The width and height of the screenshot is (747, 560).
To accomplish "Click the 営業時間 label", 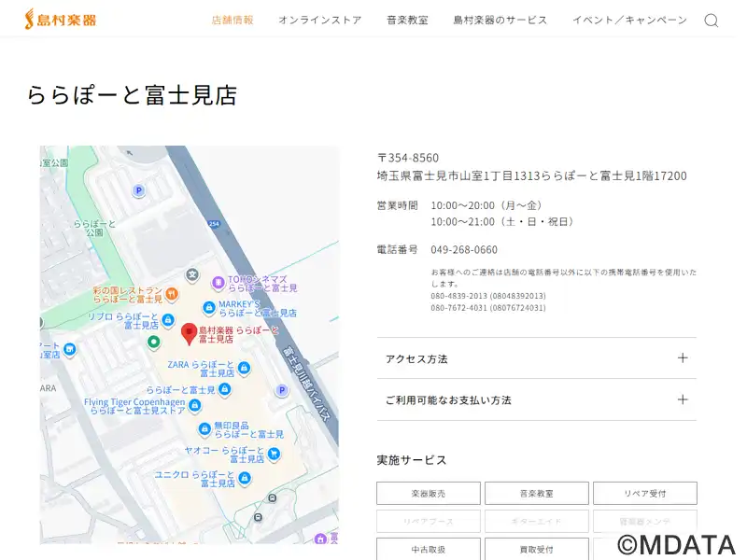I will (x=398, y=205).
